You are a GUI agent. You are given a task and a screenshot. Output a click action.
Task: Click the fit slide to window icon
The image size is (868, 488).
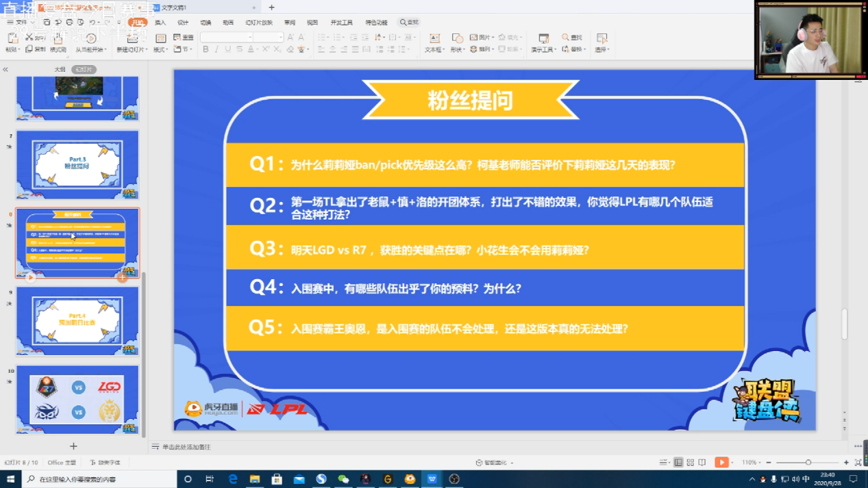[858, 463]
